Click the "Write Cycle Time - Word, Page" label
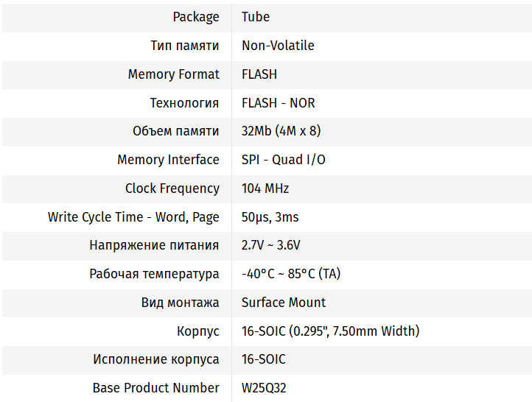 click(133, 217)
